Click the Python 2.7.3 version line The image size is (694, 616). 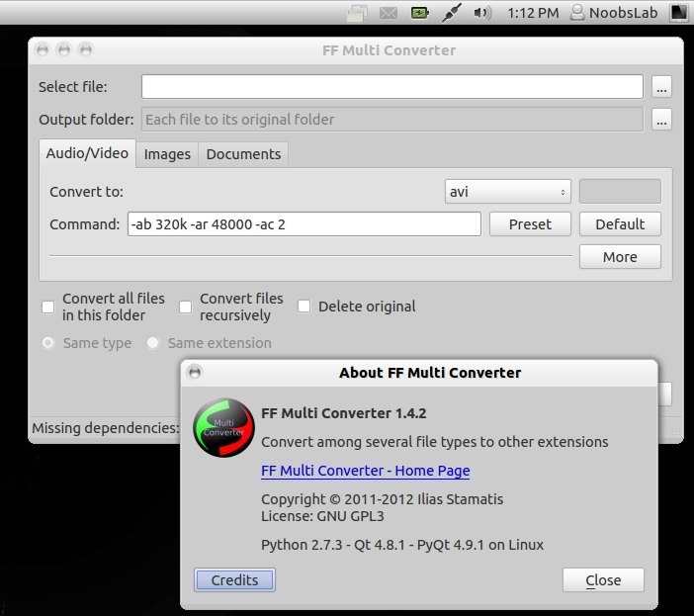point(402,545)
